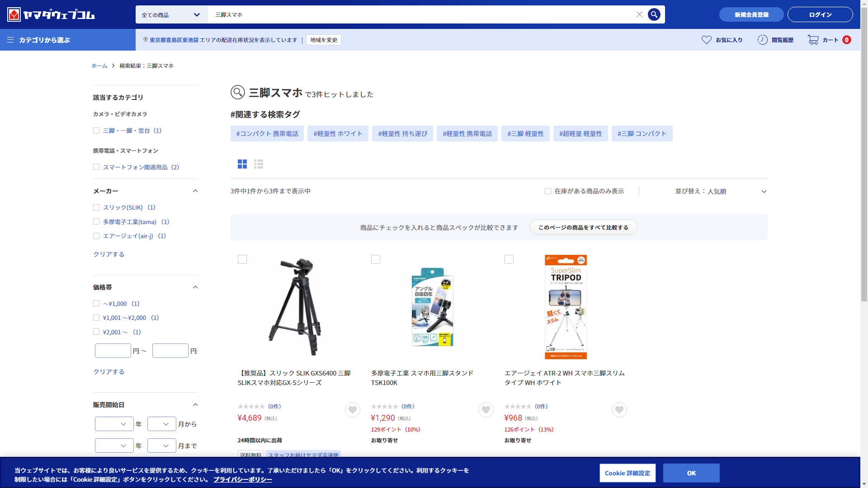Open the favorites heart icon in header
Image resolution: width=868 pixels, height=488 pixels.
point(706,40)
